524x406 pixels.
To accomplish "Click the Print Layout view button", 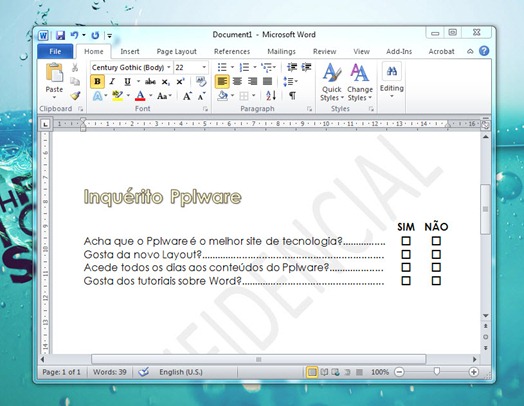I will tap(311, 372).
